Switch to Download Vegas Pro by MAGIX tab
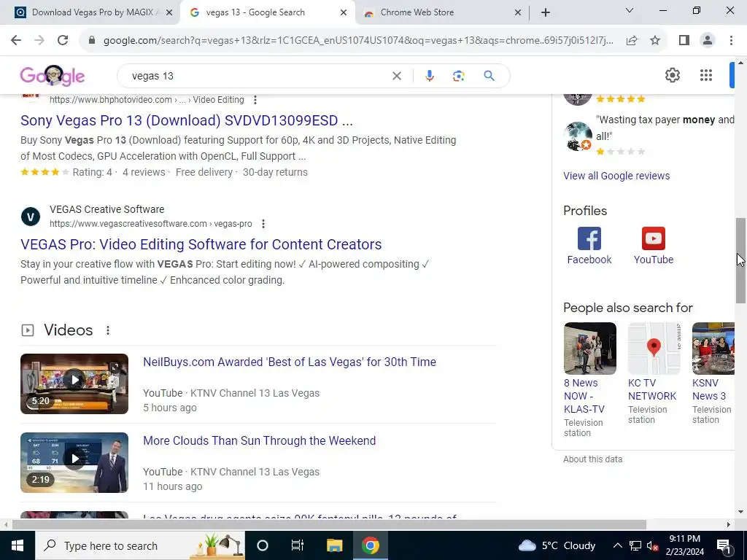 (x=94, y=13)
